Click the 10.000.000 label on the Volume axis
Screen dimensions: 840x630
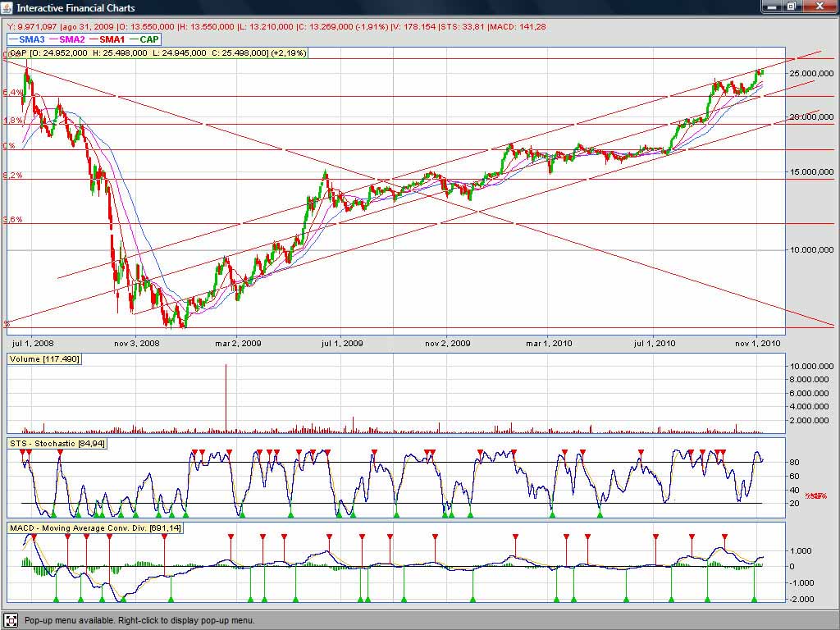coord(811,366)
